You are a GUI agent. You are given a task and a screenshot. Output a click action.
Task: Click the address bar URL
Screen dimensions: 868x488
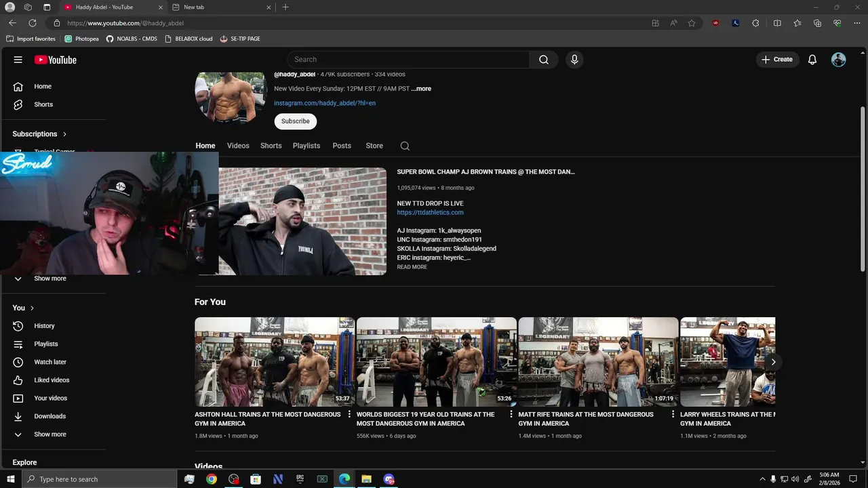(125, 23)
